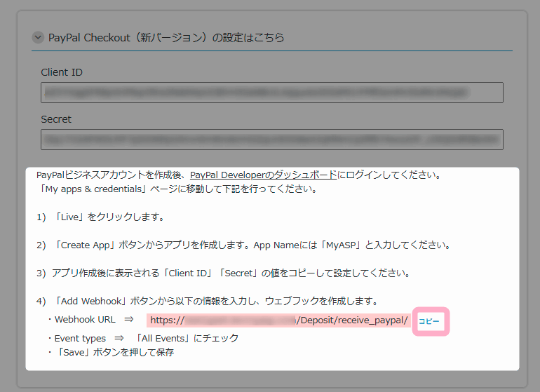540x392 pixels.
Task: Click the Client ID label
Action: click(62, 72)
